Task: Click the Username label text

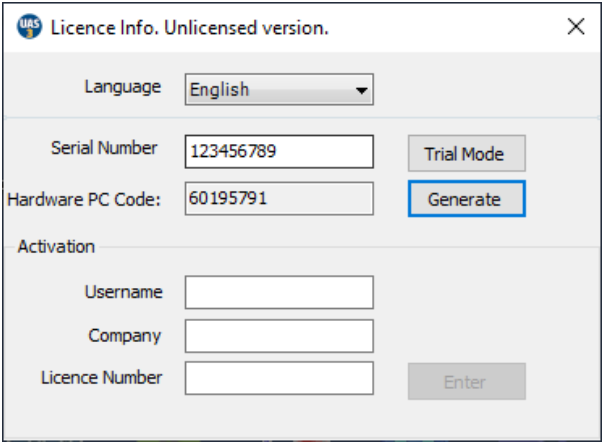Action: coord(125,292)
